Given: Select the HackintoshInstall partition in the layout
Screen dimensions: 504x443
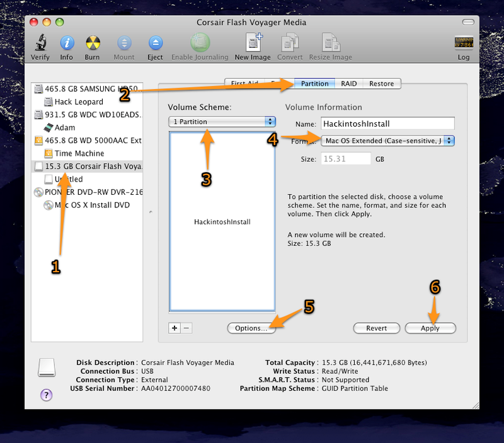Looking at the screenshot, I should click(x=222, y=222).
